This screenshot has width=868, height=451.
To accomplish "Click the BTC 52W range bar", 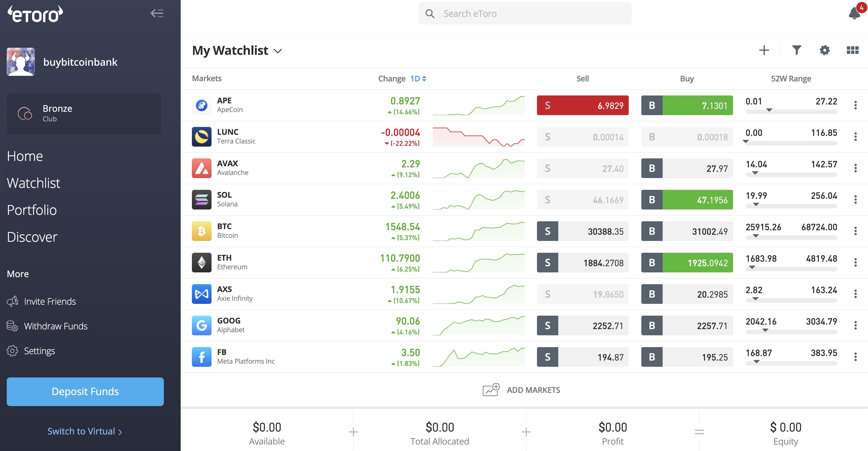I will click(791, 238).
